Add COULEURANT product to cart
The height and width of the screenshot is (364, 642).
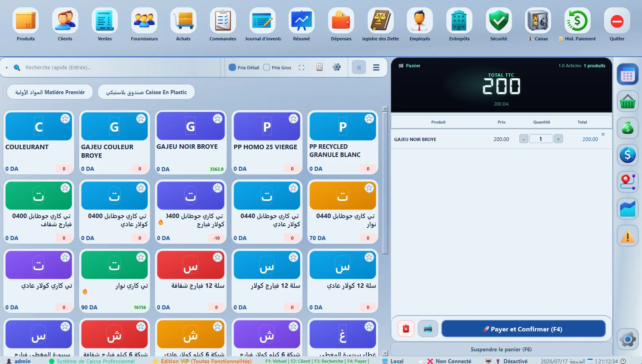pyautogui.click(x=39, y=143)
